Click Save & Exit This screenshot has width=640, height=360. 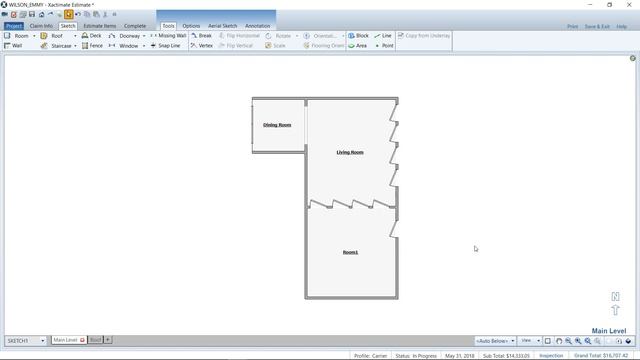(597, 27)
